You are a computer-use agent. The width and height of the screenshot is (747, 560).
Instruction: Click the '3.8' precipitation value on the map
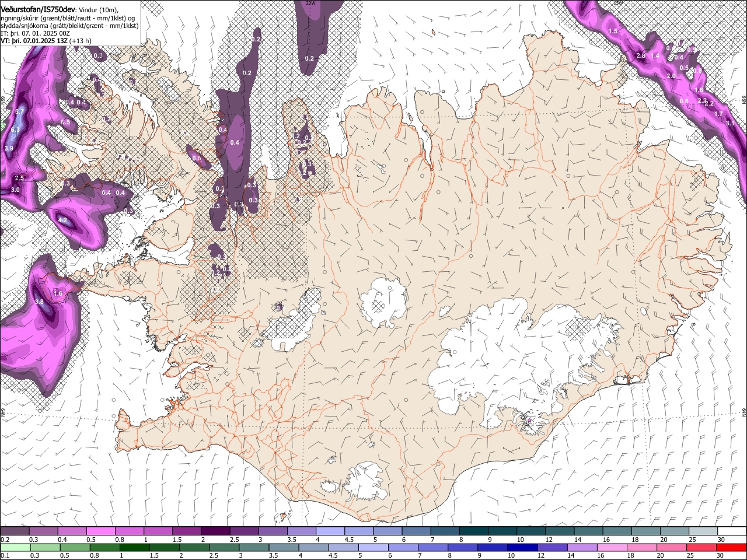click(39, 302)
